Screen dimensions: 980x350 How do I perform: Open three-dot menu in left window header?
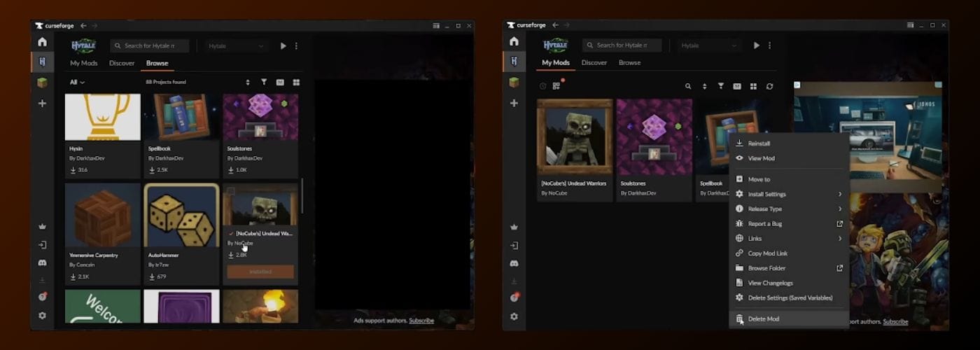pos(296,45)
